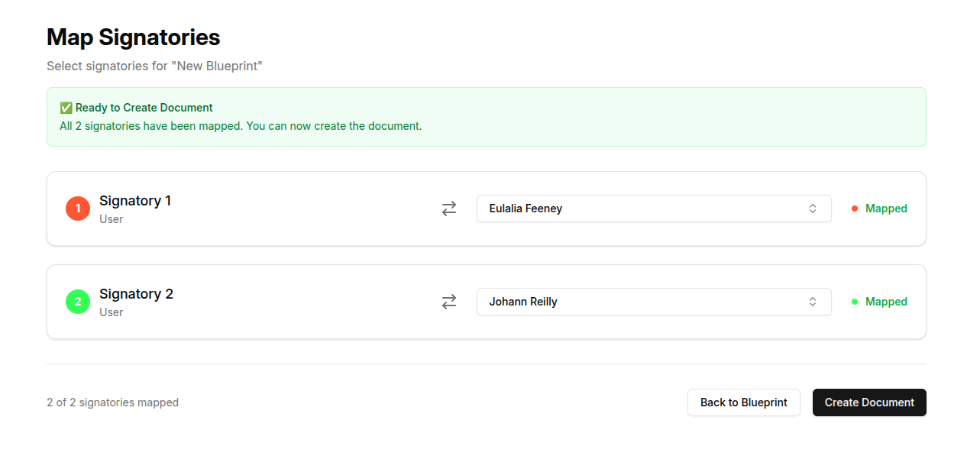
Task: Click Create Document
Action: (869, 402)
